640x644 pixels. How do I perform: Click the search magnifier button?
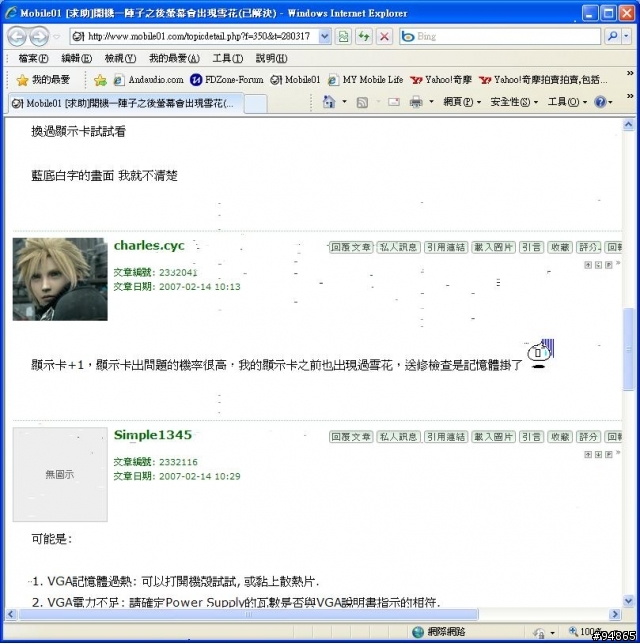click(612, 37)
